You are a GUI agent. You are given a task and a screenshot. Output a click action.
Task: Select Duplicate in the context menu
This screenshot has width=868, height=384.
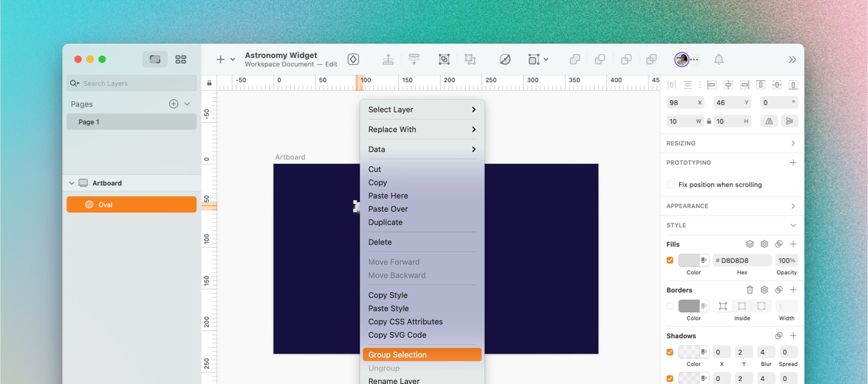pyautogui.click(x=385, y=222)
